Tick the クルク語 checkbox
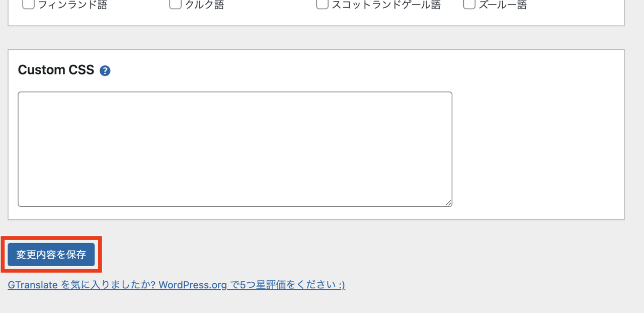The height and width of the screenshot is (313, 644). [x=175, y=5]
